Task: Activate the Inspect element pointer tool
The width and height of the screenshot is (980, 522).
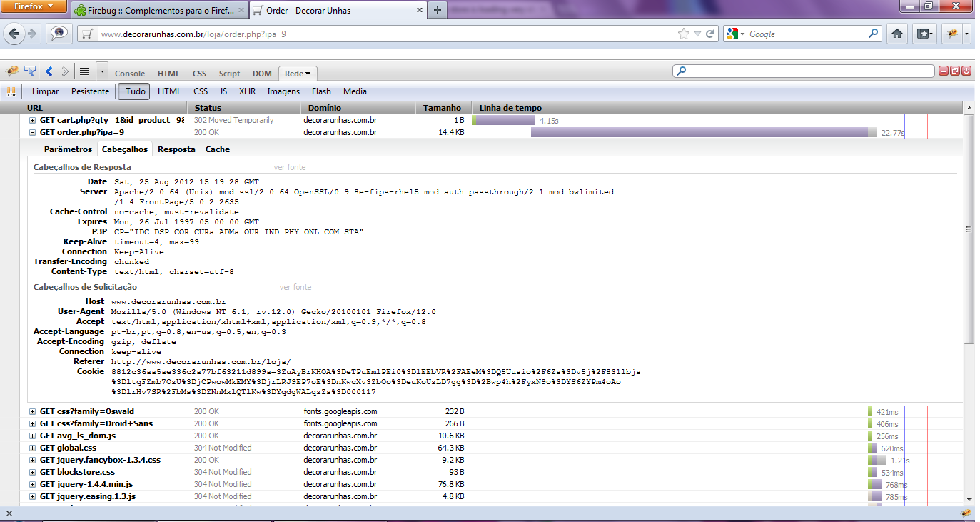Action: click(x=30, y=71)
